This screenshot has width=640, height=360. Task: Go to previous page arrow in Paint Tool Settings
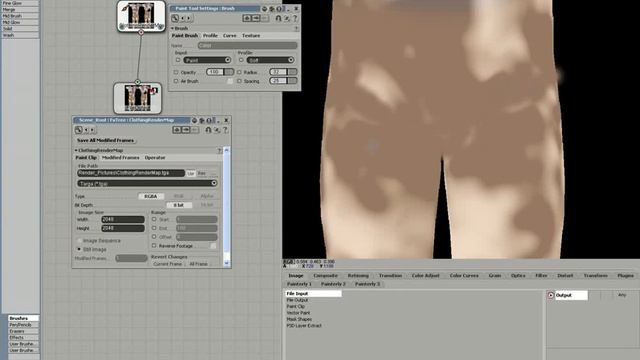(182, 18)
